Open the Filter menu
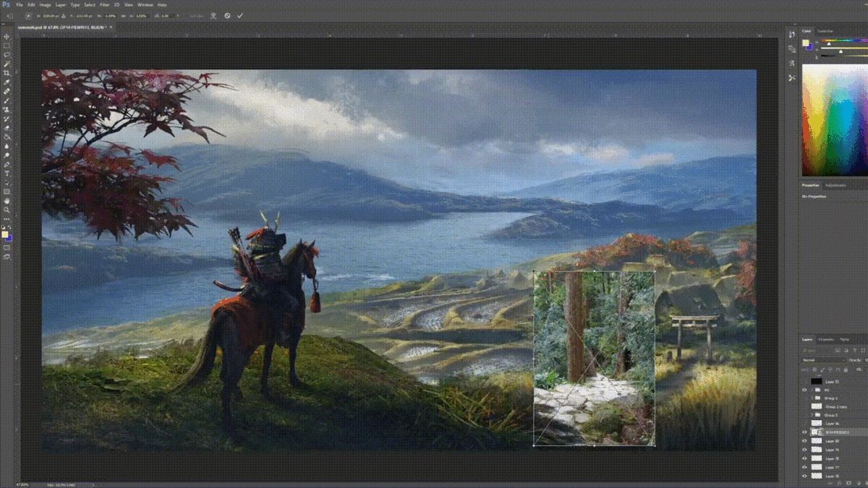868x488 pixels. click(x=104, y=4)
